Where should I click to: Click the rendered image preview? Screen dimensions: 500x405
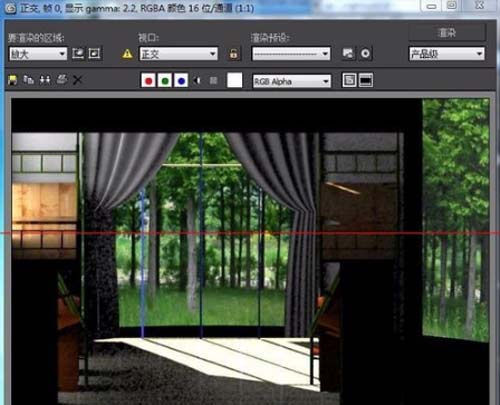[250, 251]
